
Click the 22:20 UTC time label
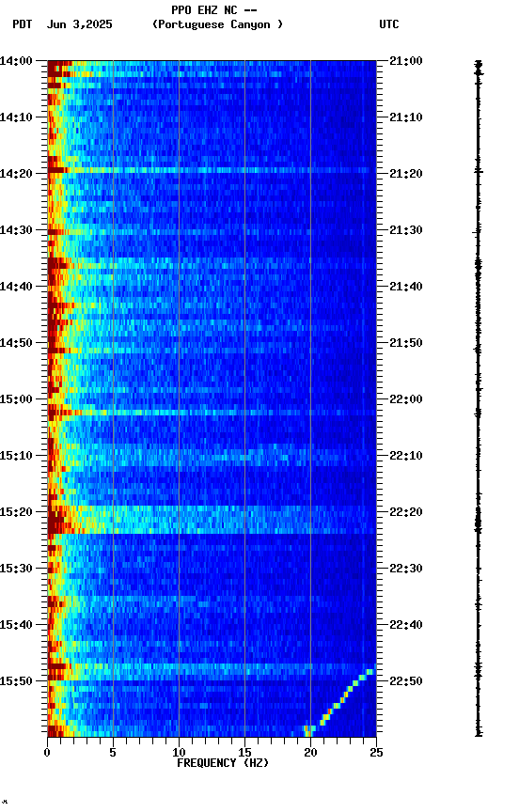click(x=406, y=513)
